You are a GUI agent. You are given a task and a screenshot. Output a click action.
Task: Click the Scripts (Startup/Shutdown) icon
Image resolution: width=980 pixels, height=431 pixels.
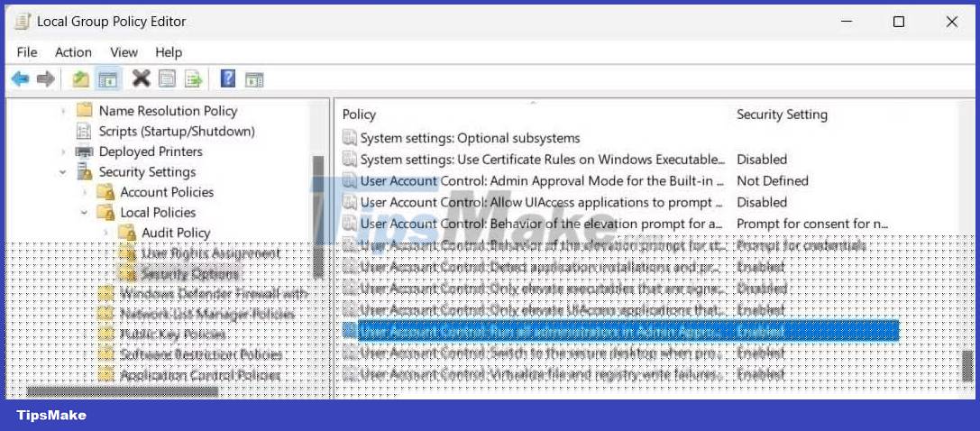[84, 131]
